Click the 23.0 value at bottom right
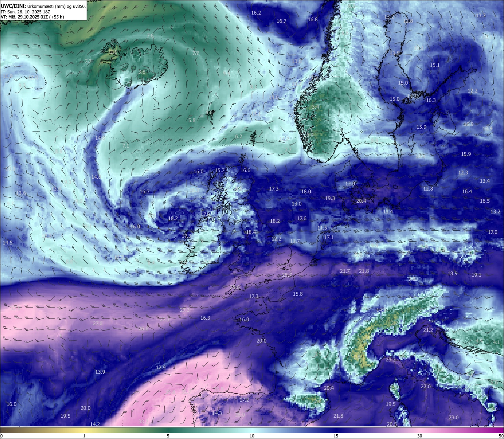Screen dimensions: 504x439 tap(454, 418)
